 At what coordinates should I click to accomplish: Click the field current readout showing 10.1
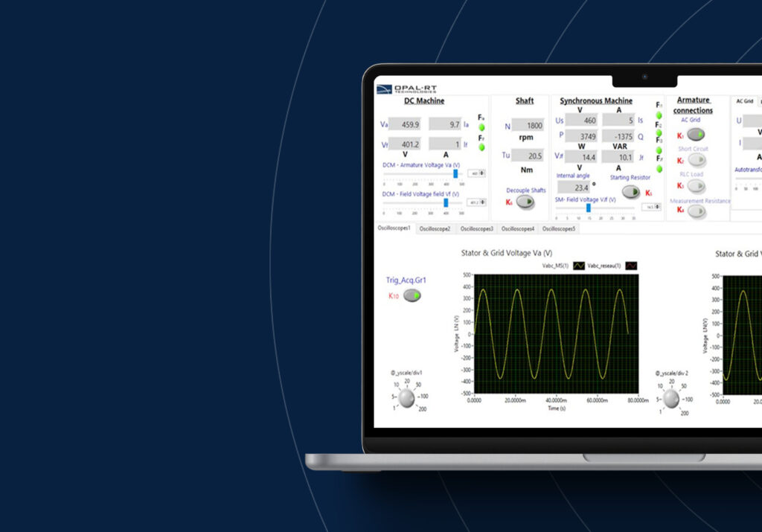click(618, 157)
